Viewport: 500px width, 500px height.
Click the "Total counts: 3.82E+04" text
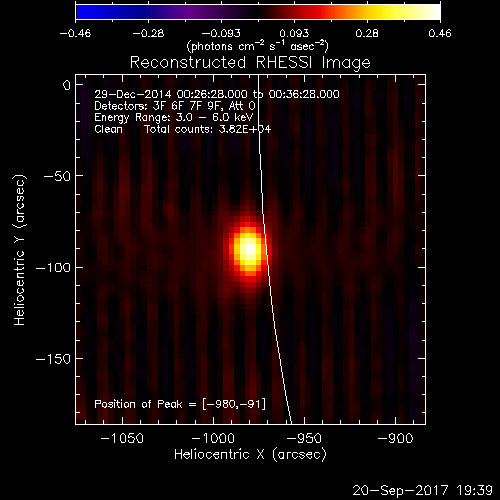(x=207, y=129)
